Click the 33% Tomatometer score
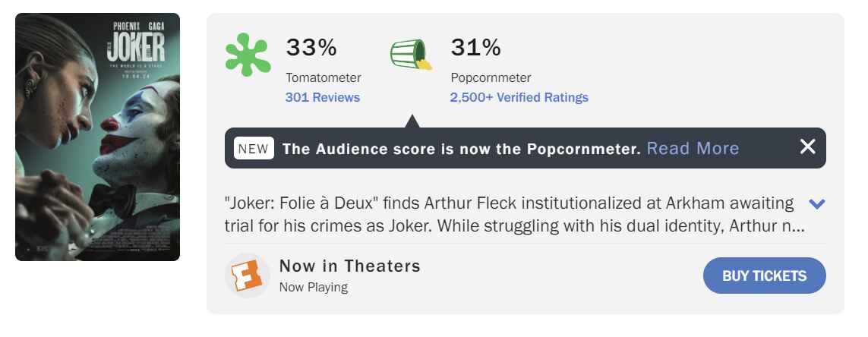The image size is (868, 337). (x=311, y=48)
